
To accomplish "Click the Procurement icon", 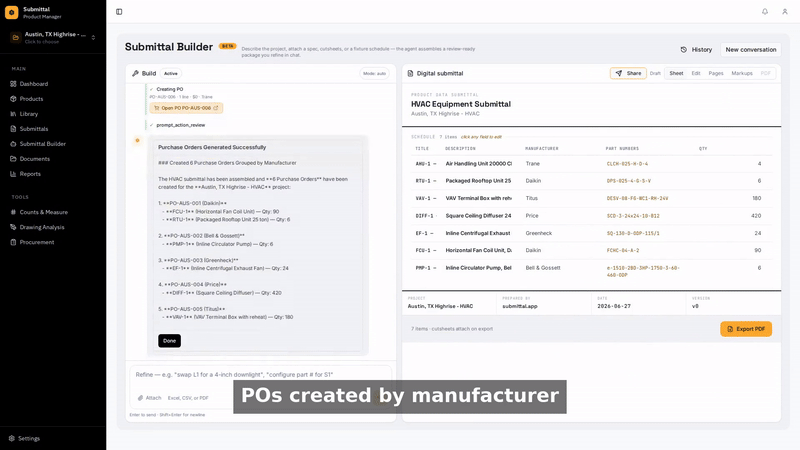I will tap(13, 242).
